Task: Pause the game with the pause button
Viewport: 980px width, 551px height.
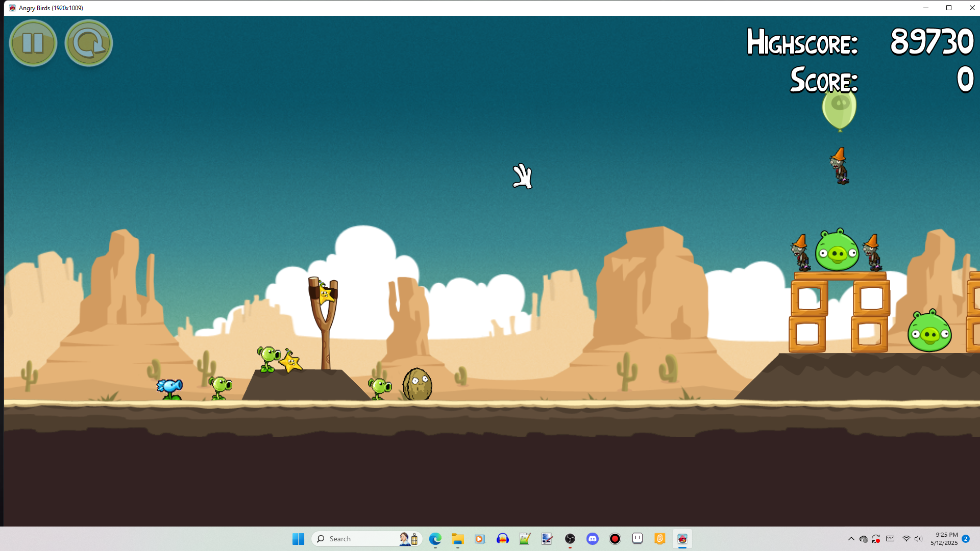Action: [33, 43]
